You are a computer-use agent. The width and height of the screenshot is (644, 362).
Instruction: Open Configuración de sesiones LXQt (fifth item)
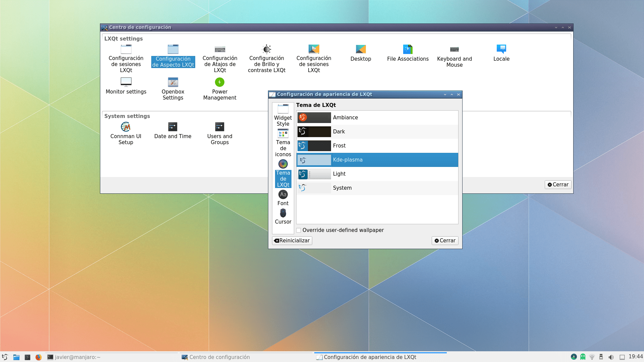314,59
